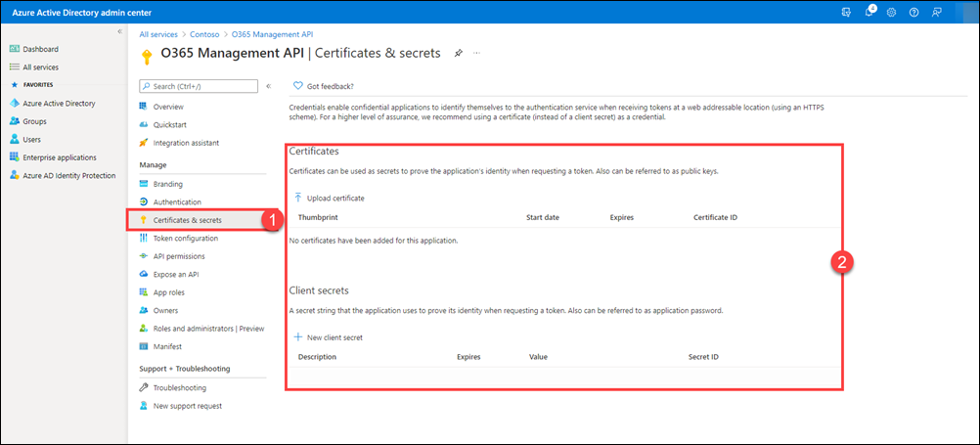Image resolution: width=980 pixels, height=445 pixels.
Task: Click All services breadcrumb link
Action: [158, 35]
